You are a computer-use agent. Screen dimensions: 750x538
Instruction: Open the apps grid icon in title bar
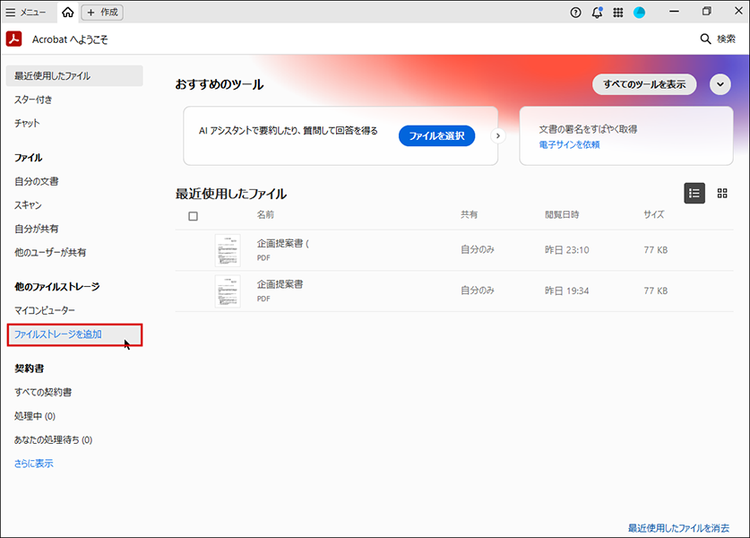point(618,12)
